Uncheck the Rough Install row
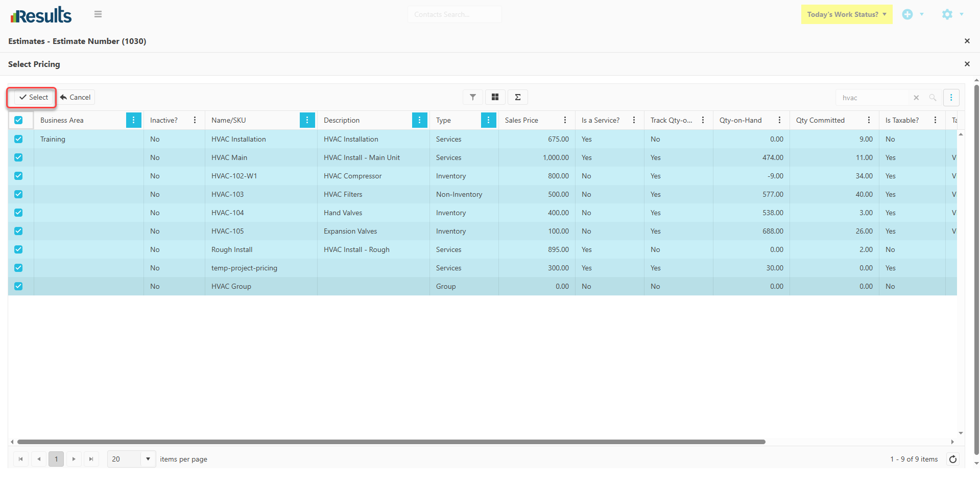The image size is (980, 482). 18,249
